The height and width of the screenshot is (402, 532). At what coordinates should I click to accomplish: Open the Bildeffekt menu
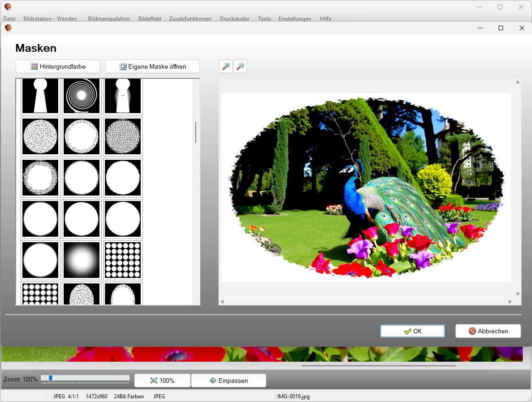tap(149, 19)
